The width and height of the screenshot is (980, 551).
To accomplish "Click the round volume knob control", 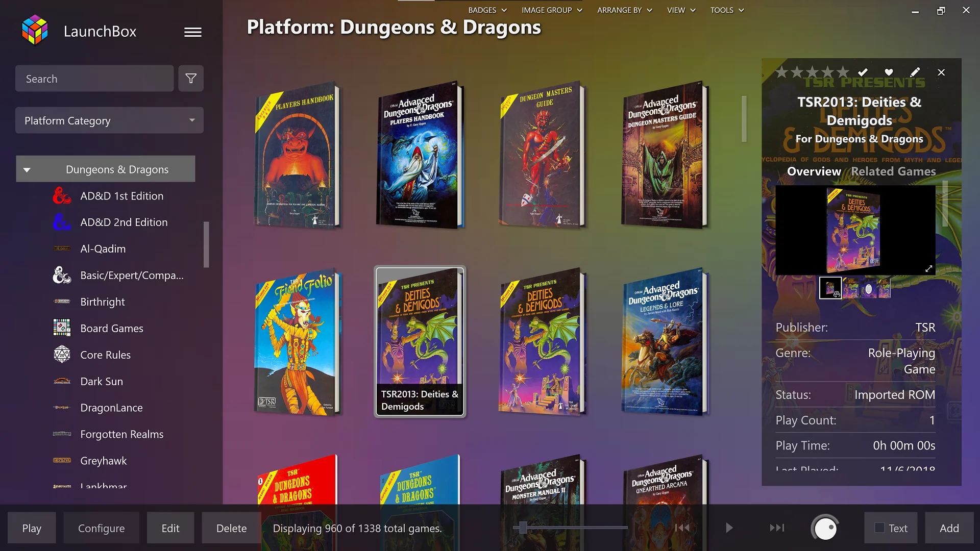I will coord(825,528).
